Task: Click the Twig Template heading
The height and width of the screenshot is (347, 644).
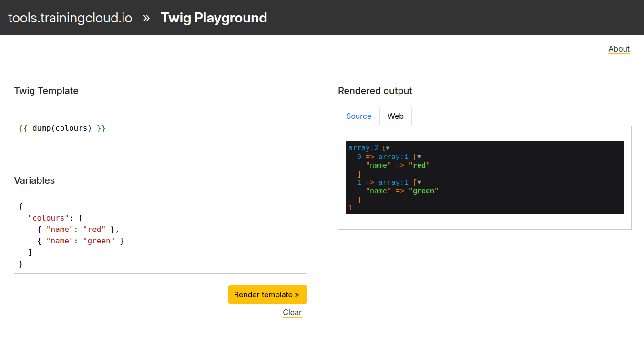Action: click(46, 91)
